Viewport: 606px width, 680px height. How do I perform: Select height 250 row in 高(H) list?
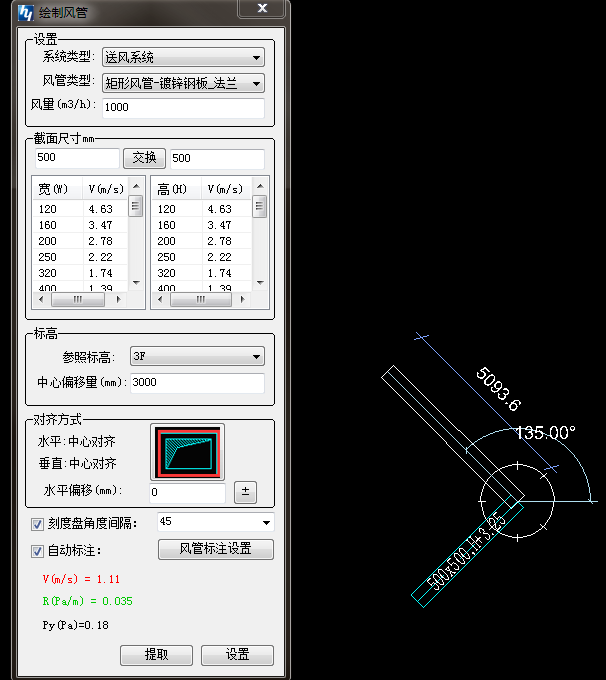(202, 257)
